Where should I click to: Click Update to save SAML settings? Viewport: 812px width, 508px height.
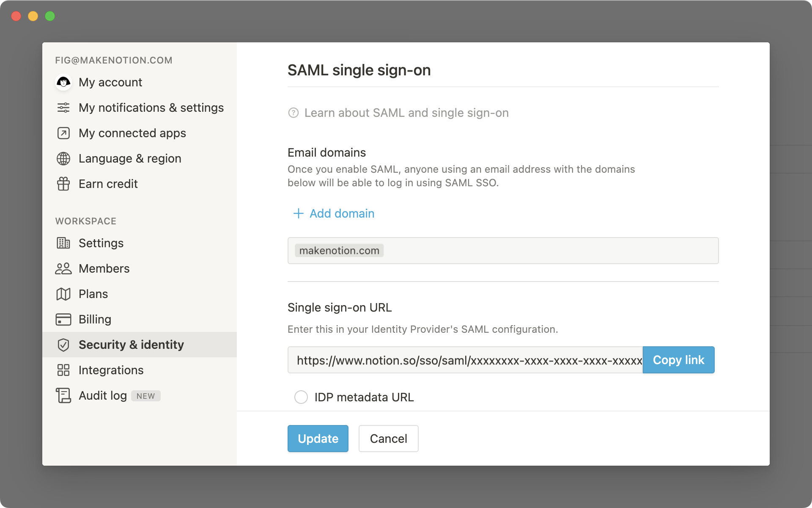point(318,439)
